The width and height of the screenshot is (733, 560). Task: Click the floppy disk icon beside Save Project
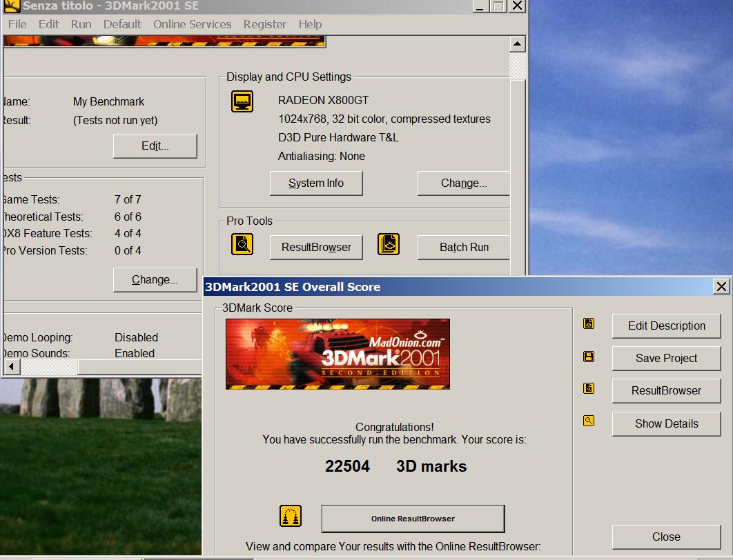pos(589,357)
